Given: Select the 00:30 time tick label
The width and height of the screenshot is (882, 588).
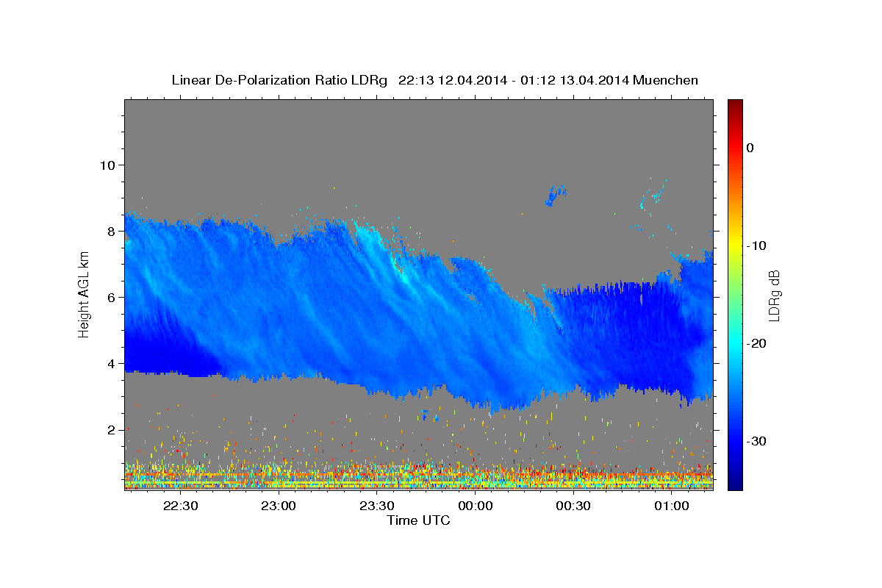Looking at the screenshot, I should 573,506.
